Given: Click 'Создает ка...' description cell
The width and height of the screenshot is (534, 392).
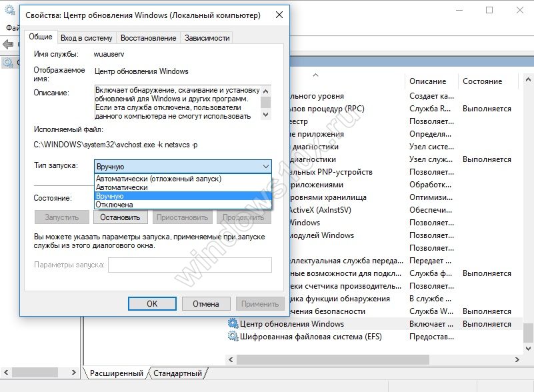Looking at the screenshot, I should (431, 96).
